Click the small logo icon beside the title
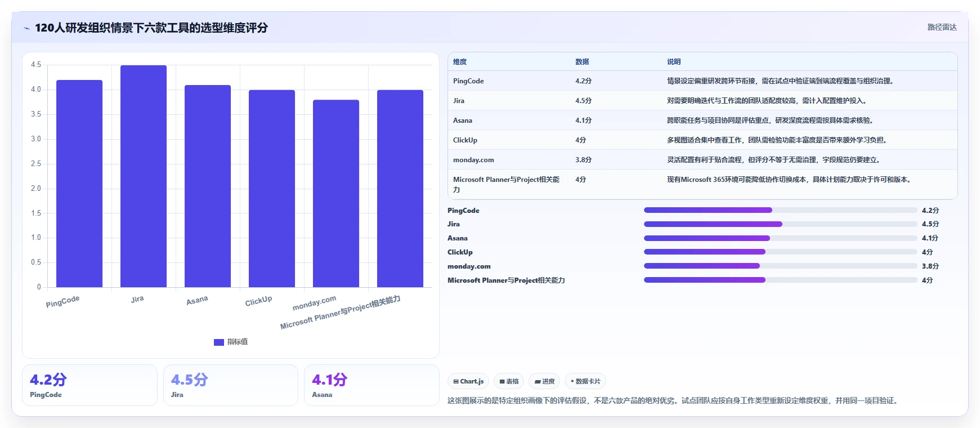 (x=26, y=28)
